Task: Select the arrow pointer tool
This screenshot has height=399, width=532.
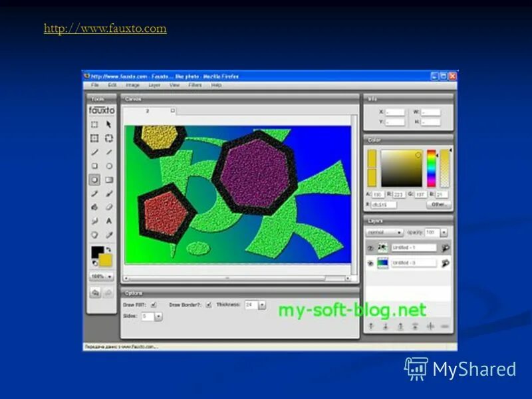Action: click(x=108, y=124)
